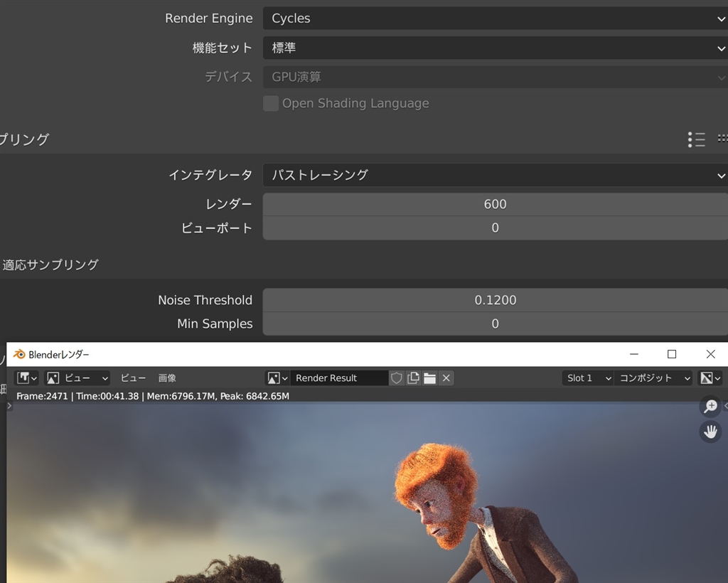Open the editor type selector in render window

pyautogui.click(x=26, y=378)
